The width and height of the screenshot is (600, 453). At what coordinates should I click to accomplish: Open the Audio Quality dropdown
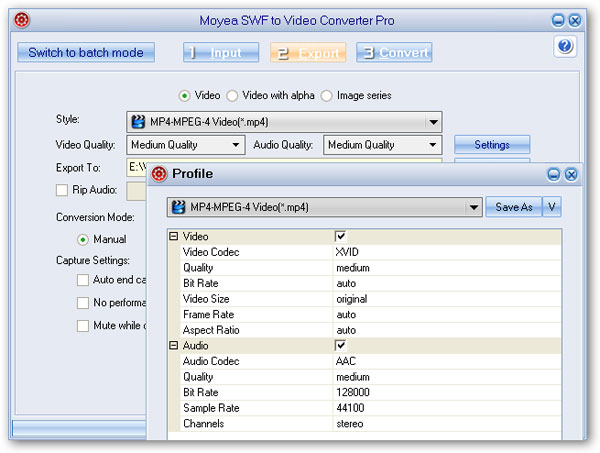pos(382,145)
